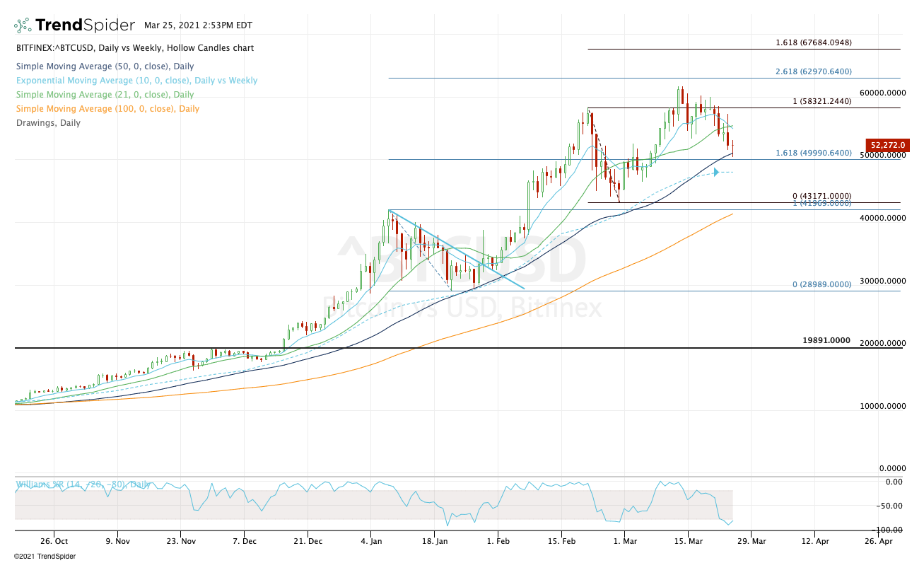924x563 pixels.
Task: Click the Simple Moving Average (21) legend label
Action: (x=105, y=95)
